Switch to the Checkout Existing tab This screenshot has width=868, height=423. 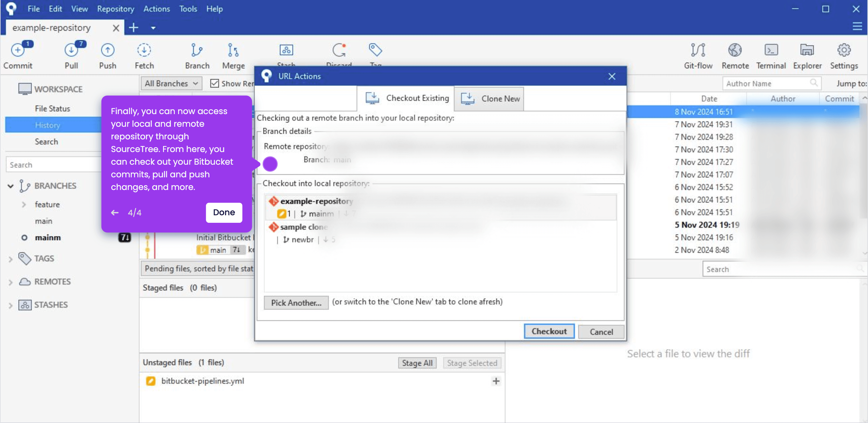406,98
